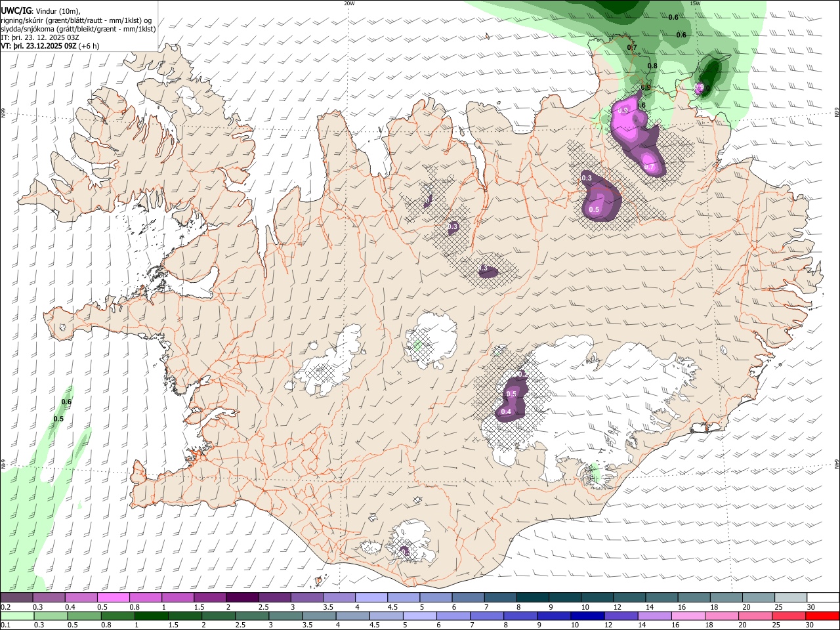
Task: Select the mauve 0.2 swatch in top legend row
Action: (x=16, y=598)
